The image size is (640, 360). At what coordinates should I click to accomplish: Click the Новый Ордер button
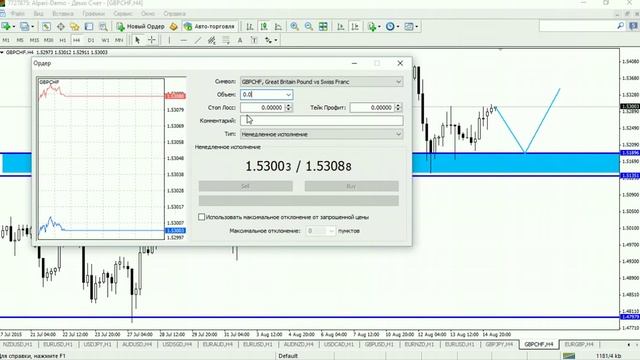tap(141, 27)
